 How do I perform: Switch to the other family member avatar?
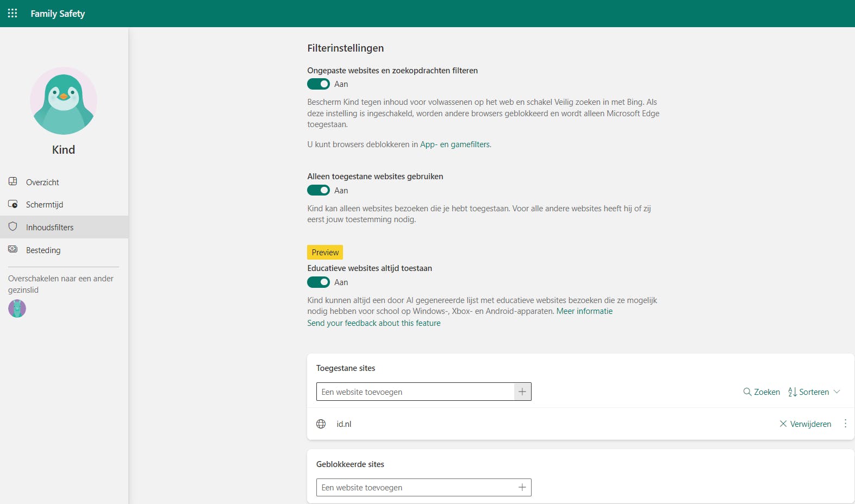17,308
